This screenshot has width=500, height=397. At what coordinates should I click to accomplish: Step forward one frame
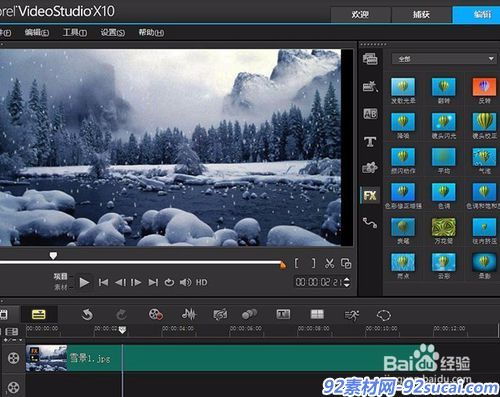tap(136, 282)
